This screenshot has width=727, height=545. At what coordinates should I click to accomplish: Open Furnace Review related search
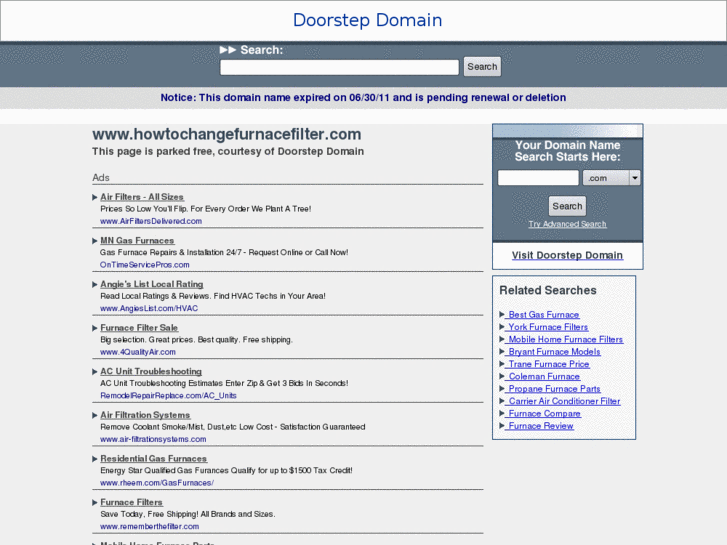coord(540,426)
